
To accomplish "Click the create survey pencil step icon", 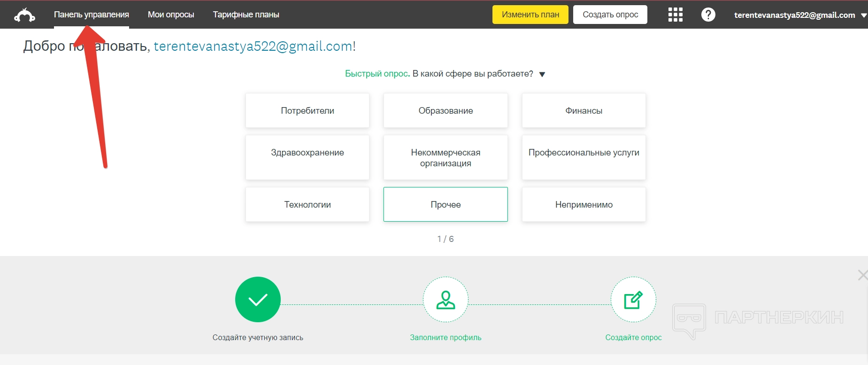I will tap(633, 299).
